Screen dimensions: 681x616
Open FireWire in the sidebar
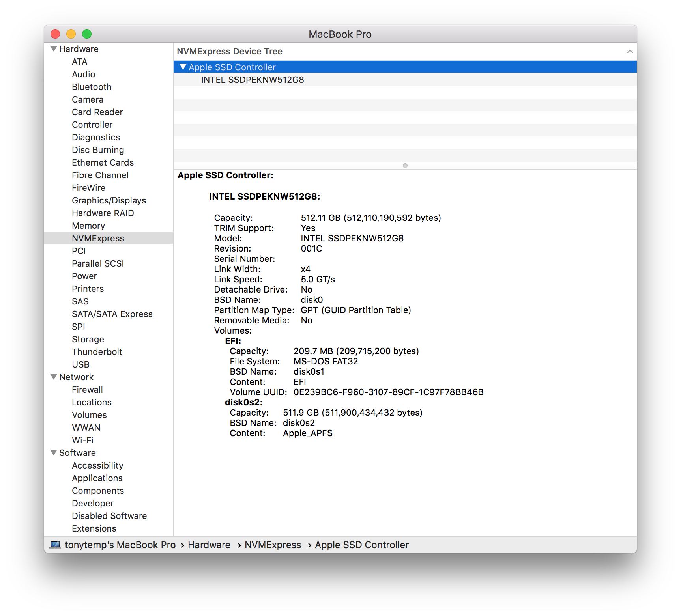click(88, 188)
